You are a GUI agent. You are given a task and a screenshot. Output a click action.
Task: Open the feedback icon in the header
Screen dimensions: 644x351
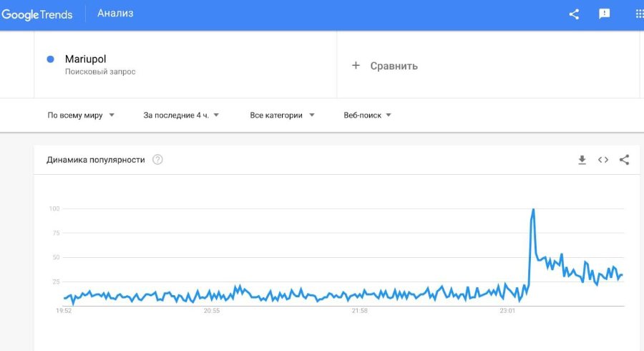tap(605, 14)
